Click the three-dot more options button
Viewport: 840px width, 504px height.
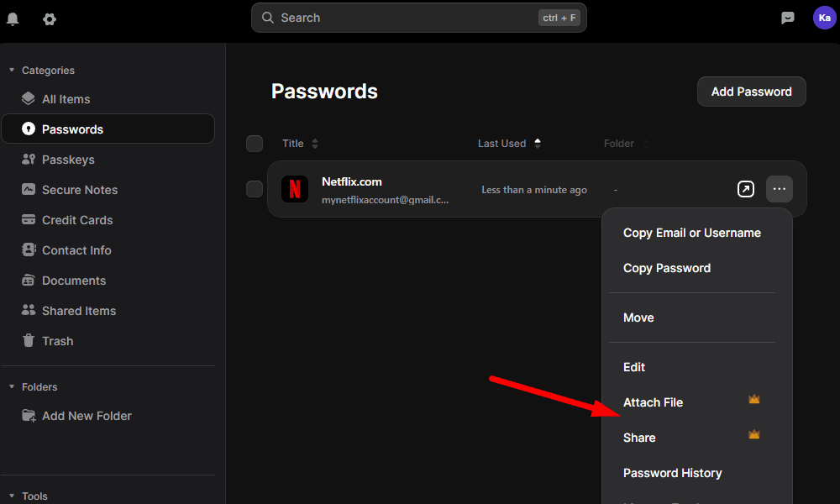tap(780, 189)
